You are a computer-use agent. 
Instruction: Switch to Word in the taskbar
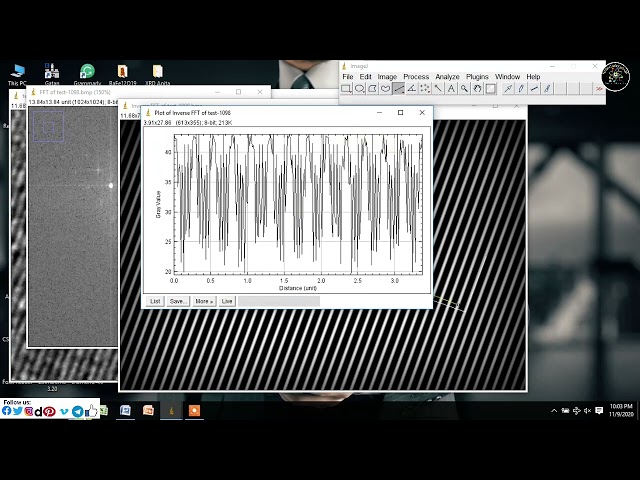pos(125,410)
